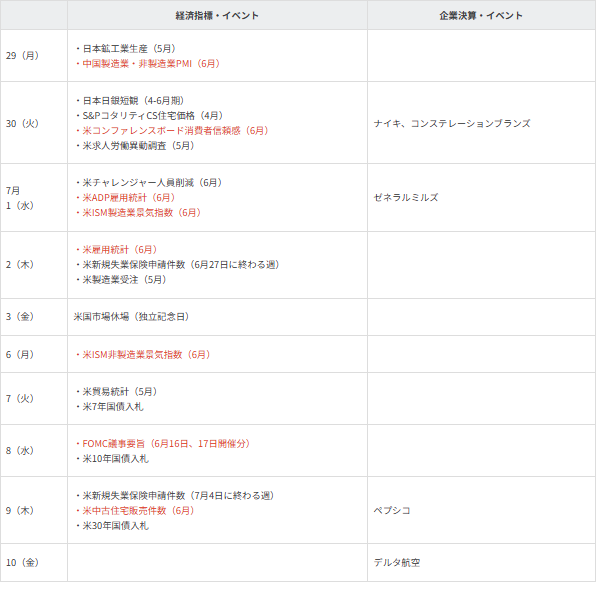Click red FOMC議事要旨 entry
This screenshot has width=596, height=591.
pos(163,444)
